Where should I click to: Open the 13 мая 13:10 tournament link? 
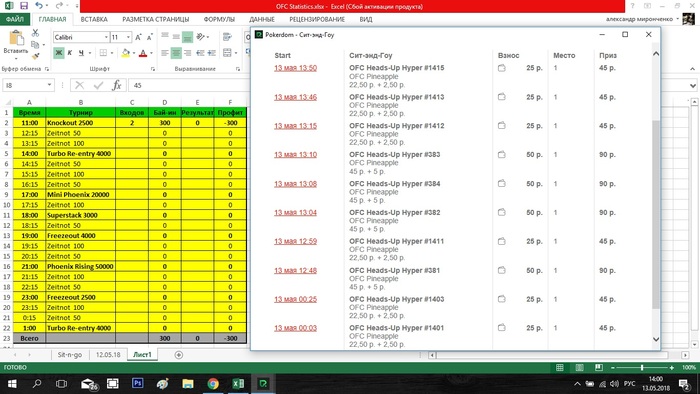click(x=295, y=154)
